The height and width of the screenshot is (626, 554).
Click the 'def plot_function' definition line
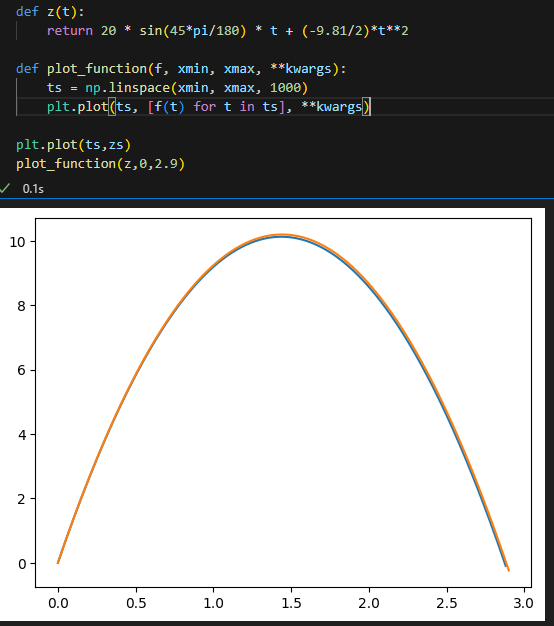tap(181, 69)
